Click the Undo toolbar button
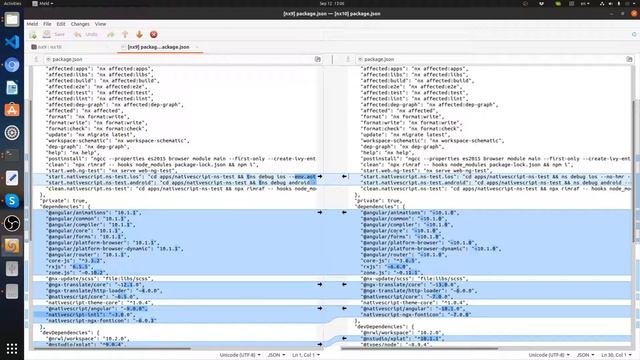Image resolution: width=640 pixels, height=360 pixels. [x=86, y=35]
